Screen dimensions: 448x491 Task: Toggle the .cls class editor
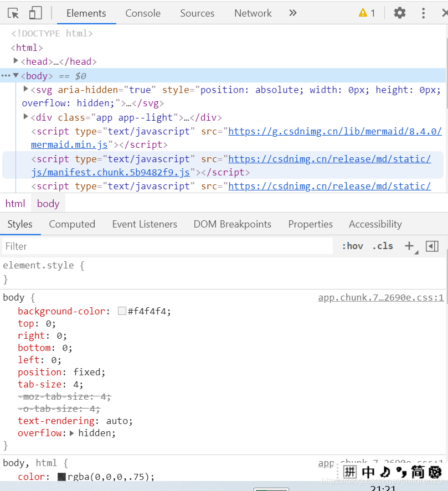tap(383, 246)
